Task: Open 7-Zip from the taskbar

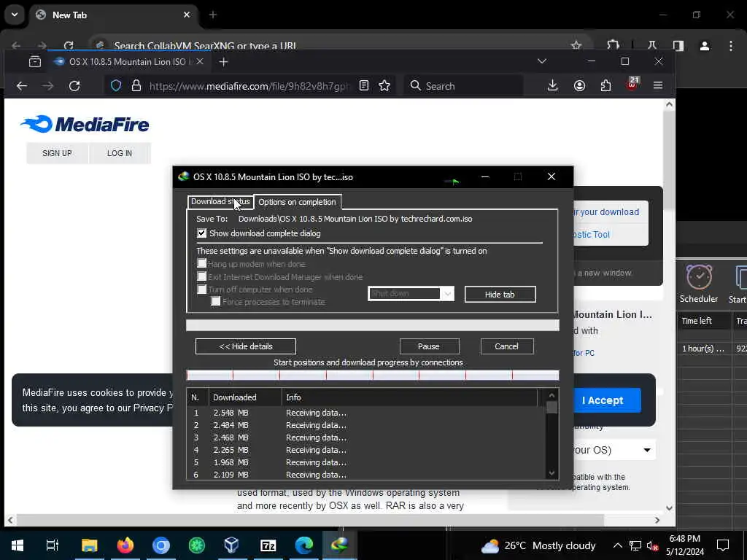Action: coord(268,545)
